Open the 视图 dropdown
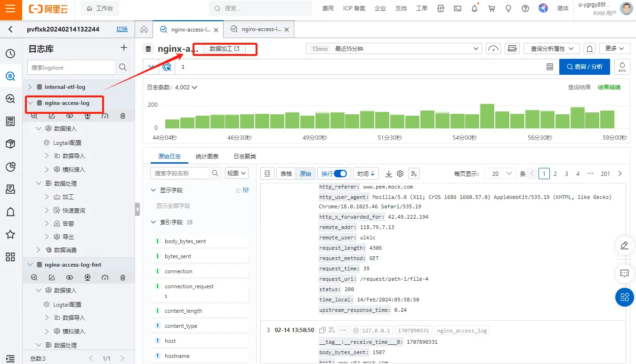636x364 pixels. tap(237, 173)
